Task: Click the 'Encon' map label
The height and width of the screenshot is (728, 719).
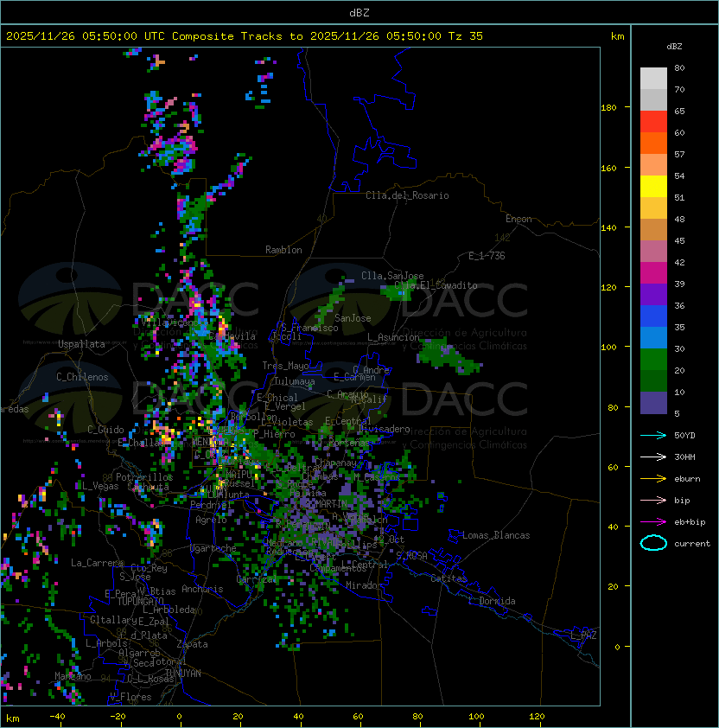Action: [519, 219]
